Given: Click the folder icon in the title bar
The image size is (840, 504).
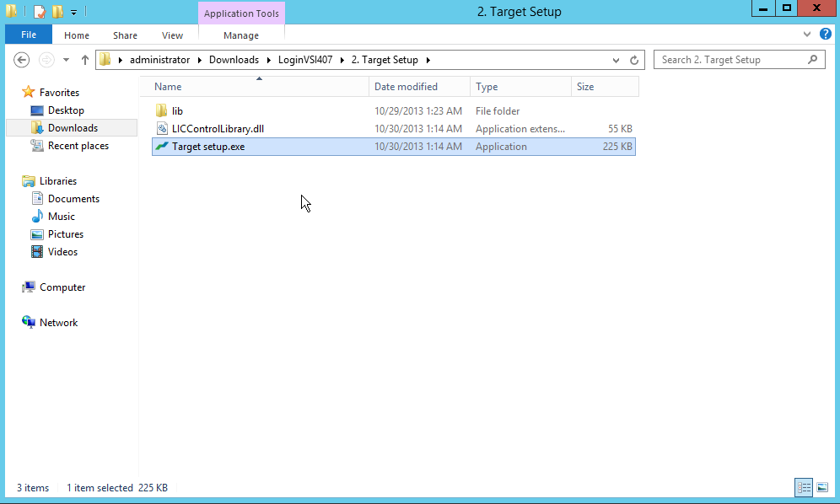Looking at the screenshot, I should (11, 11).
